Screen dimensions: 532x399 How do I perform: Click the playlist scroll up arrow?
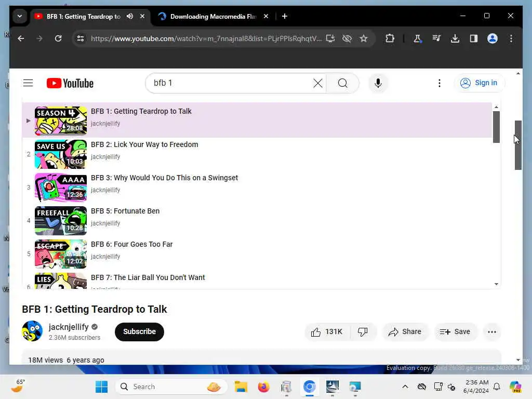(x=496, y=107)
